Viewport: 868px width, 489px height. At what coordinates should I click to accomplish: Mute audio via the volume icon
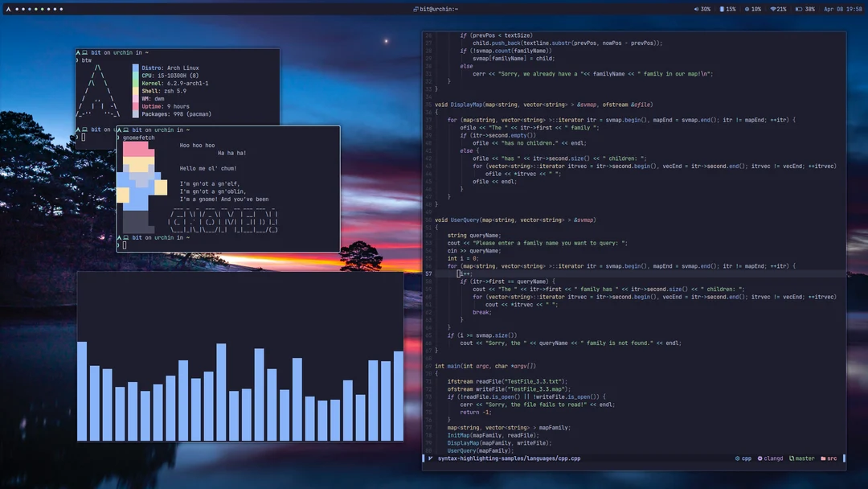click(x=696, y=8)
